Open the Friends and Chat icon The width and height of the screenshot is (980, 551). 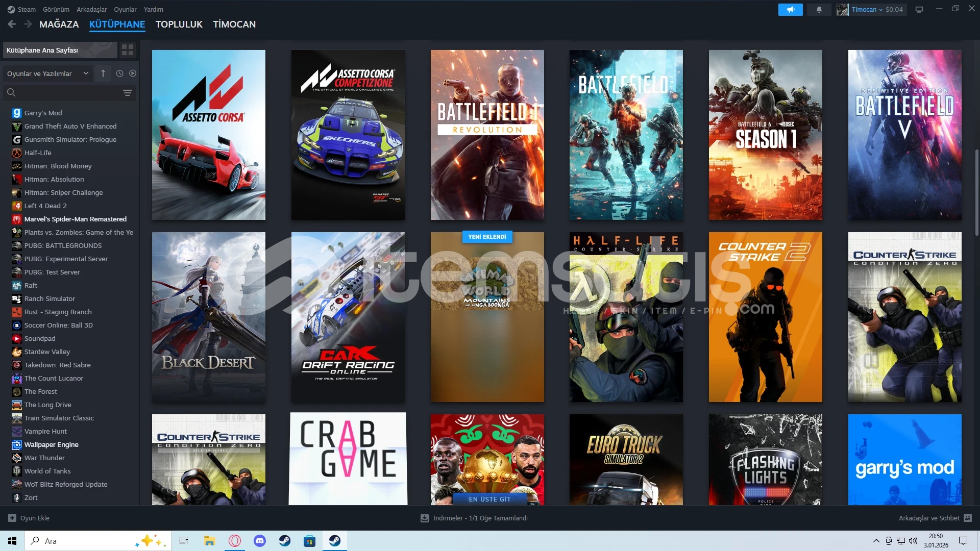[x=968, y=518]
